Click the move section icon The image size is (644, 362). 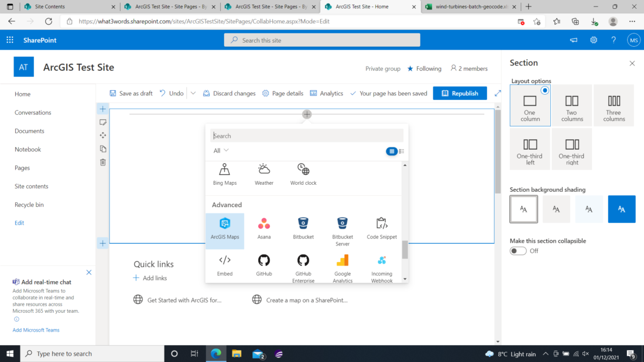tap(102, 136)
